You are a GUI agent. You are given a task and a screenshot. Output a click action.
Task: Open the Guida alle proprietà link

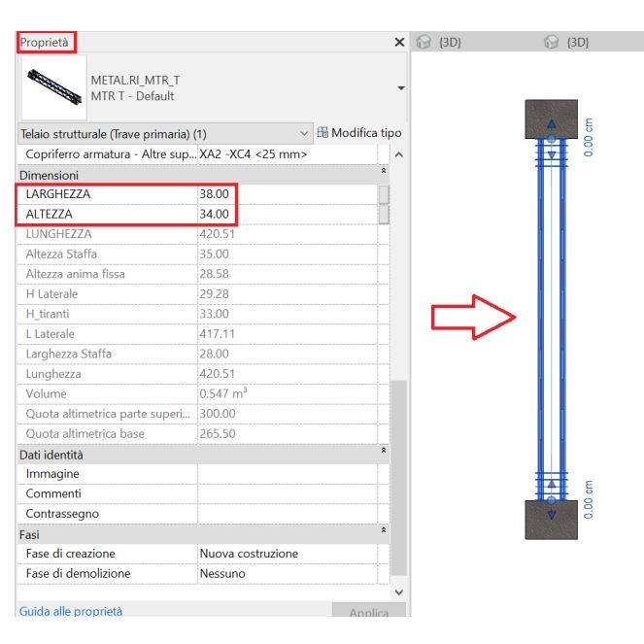[71, 612]
